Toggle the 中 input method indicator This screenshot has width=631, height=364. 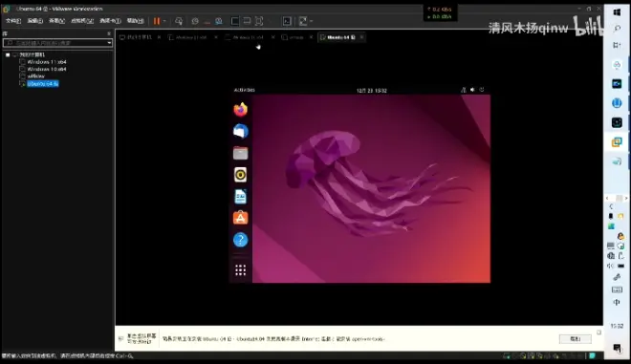[617, 303]
